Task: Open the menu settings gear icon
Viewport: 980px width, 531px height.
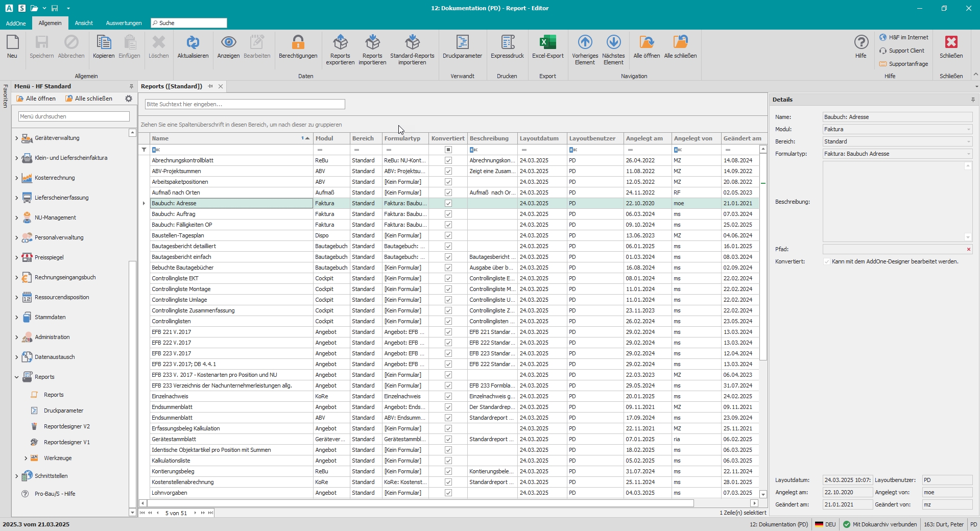Action: coord(129,99)
